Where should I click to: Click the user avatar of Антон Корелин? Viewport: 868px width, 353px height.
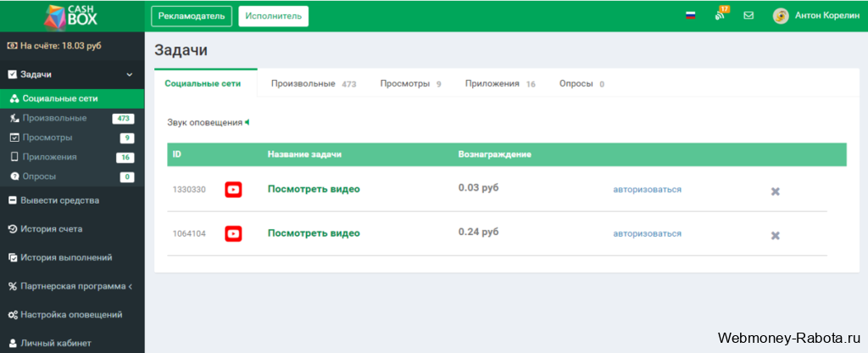[x=781, y=15]
